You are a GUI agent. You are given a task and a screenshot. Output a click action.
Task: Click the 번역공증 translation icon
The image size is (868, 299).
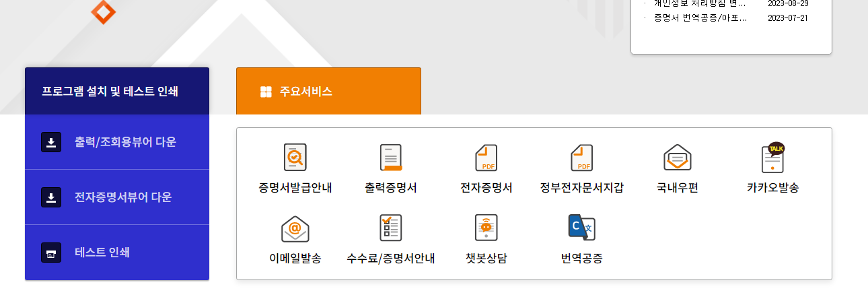point(581,228)
